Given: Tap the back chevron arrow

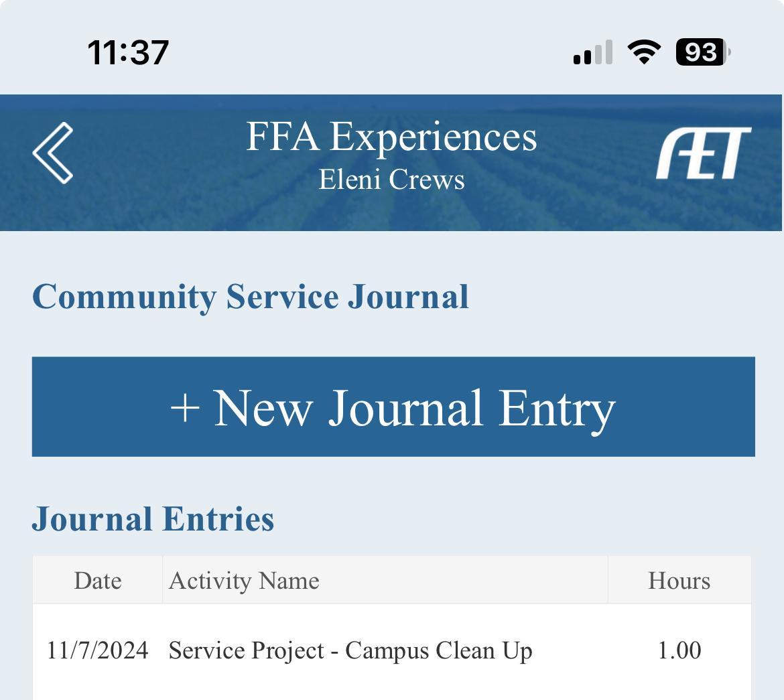Looking at the screenshot, I should (53, 153).
